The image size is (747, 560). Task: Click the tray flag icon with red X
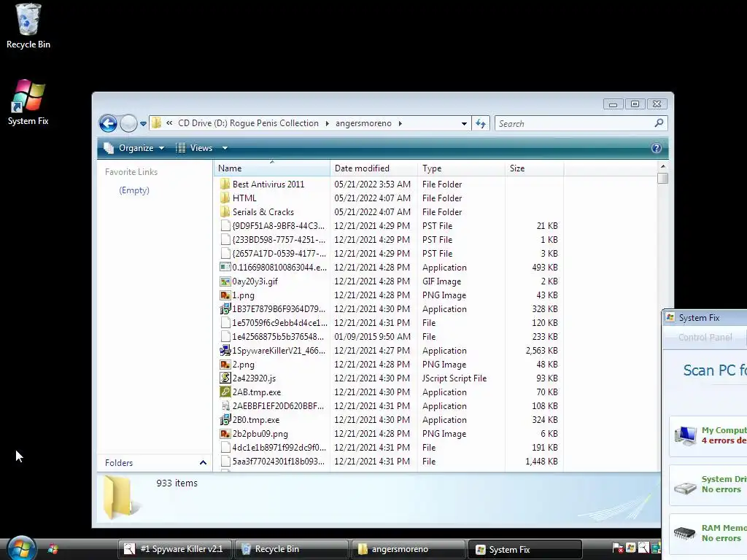click(618, 548)
